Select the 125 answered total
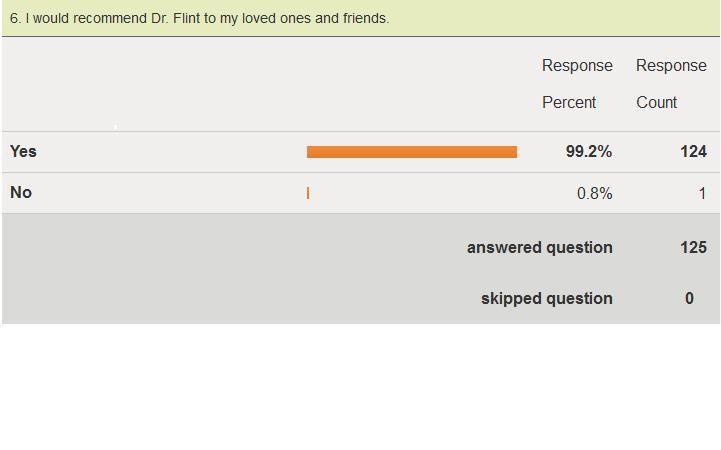The height and width of the screenshot is (450, 721). (x=693, y=247)
